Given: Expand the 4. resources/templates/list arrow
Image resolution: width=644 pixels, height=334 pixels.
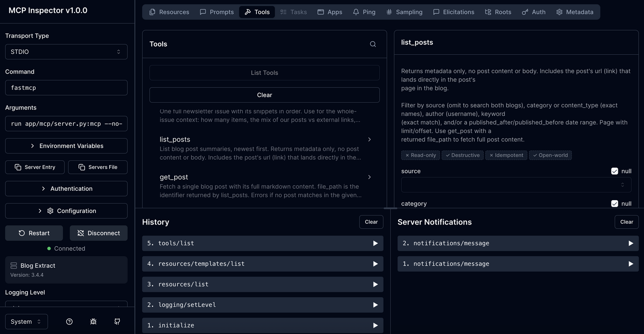Looking at the screenshot, I should [x=375, y=264].
